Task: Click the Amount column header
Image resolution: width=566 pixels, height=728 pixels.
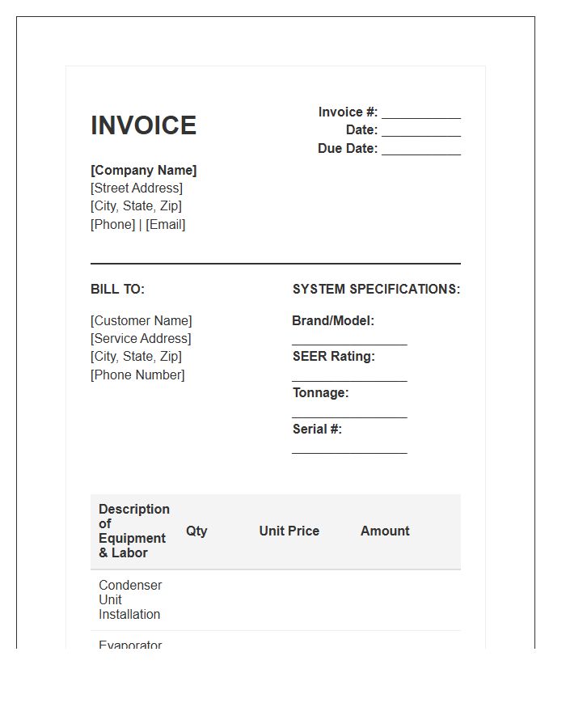Action: coord(385,531)
